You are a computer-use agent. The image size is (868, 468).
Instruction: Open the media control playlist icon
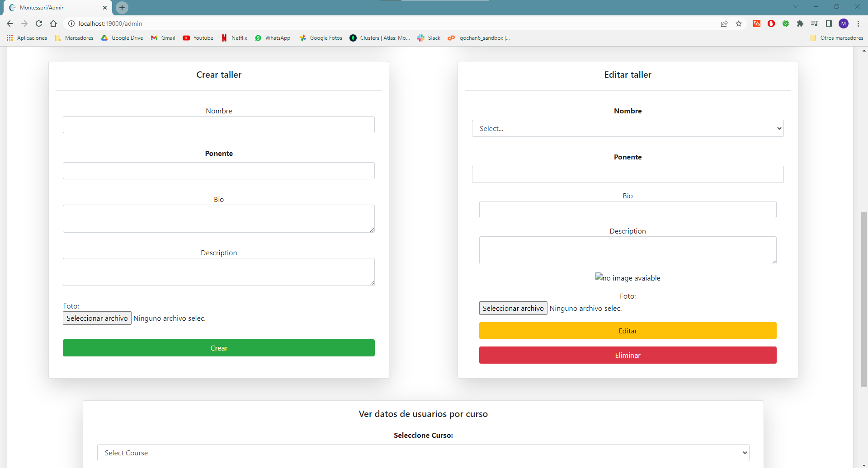[815, 23]
